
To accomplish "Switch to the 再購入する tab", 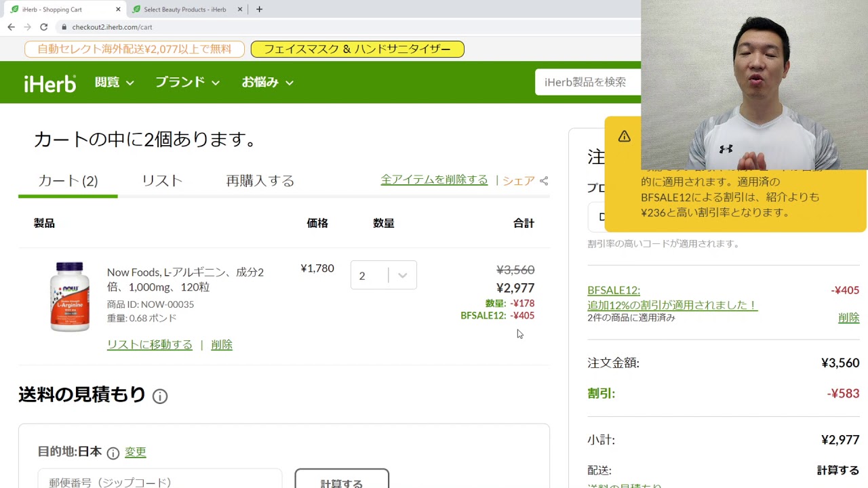I will pos(260,181).
